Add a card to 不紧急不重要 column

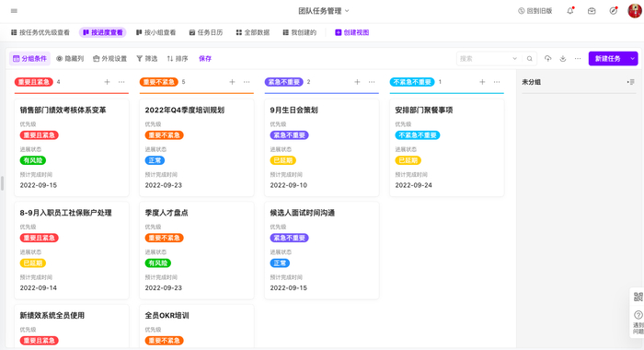click(x=482, y=82)
